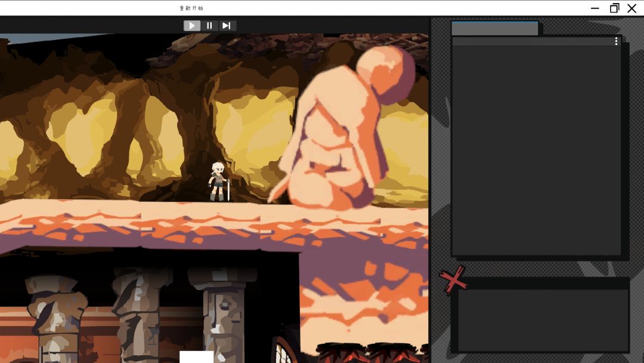Click the window title text 重新开始
Screen dimensions: 644x363
[x=191, y=8]
